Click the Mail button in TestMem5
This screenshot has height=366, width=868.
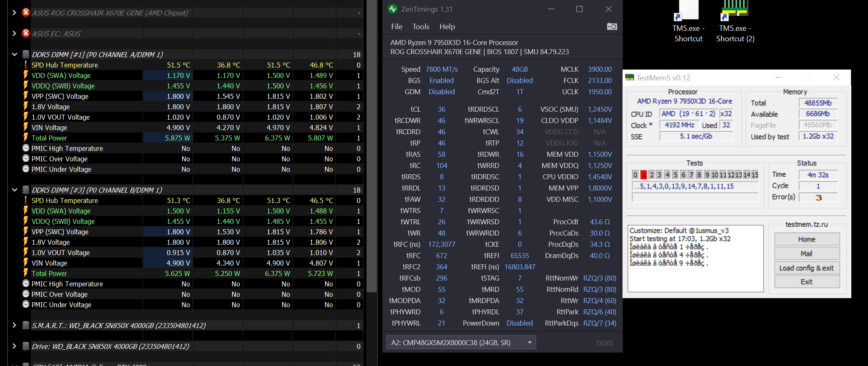(x=807, y=253)
